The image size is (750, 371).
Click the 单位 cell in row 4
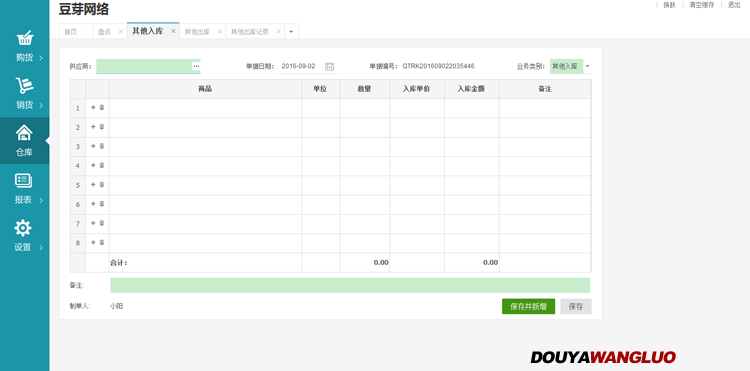click(320, 166)
